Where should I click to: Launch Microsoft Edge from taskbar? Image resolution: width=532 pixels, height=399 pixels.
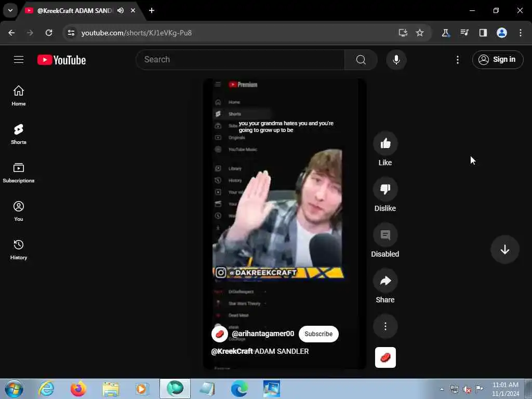point(239,389)
